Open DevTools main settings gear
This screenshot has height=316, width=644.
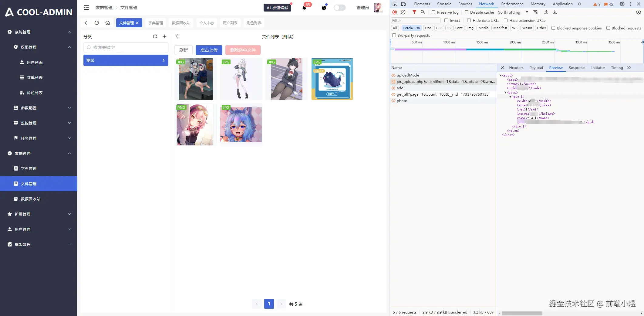coord(622,4)
